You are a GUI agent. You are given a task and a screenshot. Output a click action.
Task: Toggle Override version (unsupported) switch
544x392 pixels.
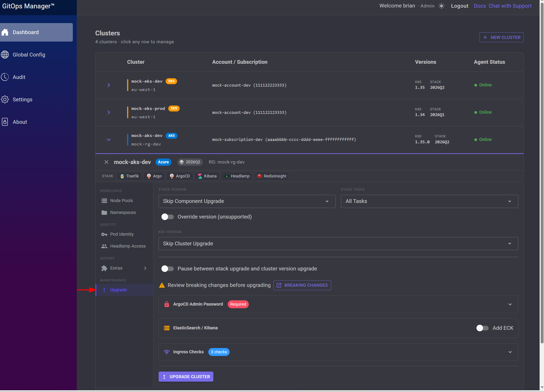click(167, 217)
